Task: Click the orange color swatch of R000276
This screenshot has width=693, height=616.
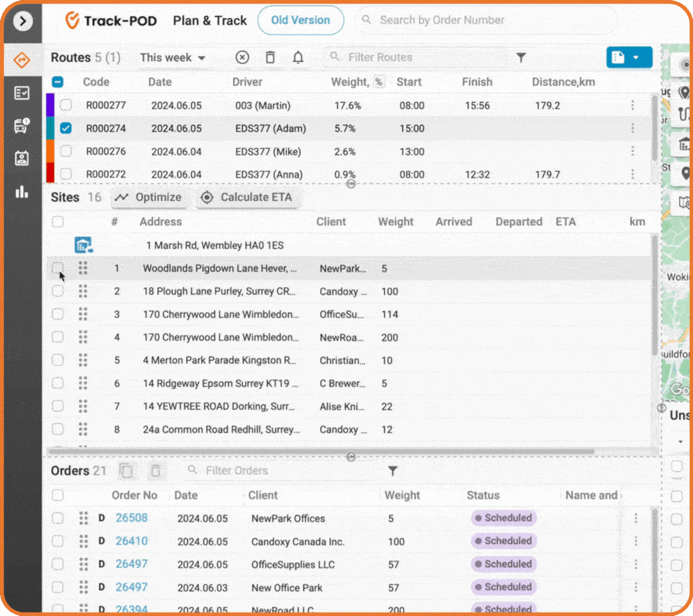Action: [50, 151]
